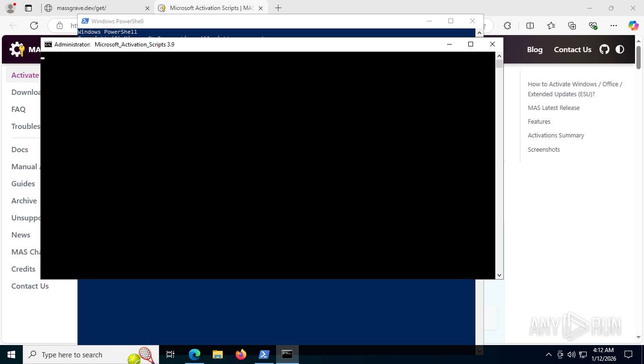
Task: Open Edge tab actions menu icon
Action: point(28,8)
